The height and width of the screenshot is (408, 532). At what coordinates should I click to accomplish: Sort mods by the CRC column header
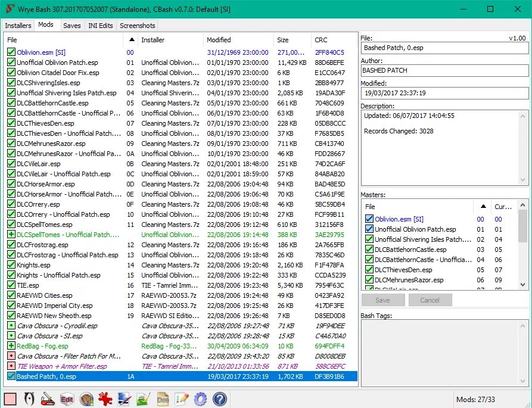click(x=334, y=40)
